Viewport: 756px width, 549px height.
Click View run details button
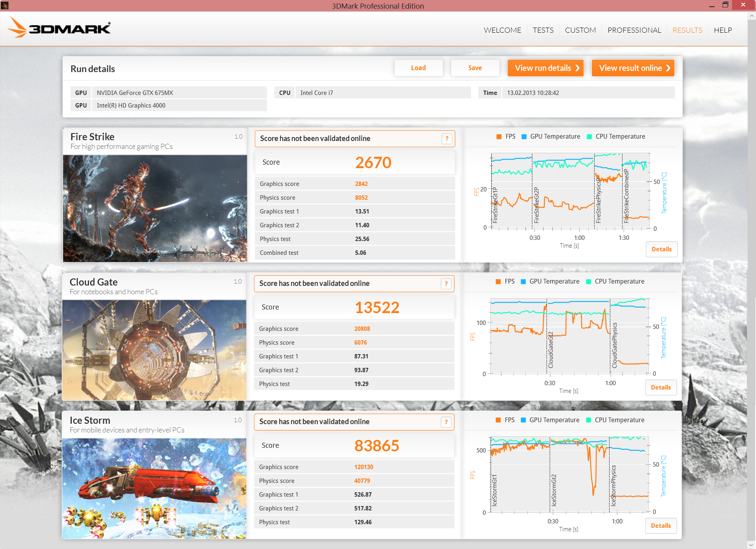[x=545, y=68]
